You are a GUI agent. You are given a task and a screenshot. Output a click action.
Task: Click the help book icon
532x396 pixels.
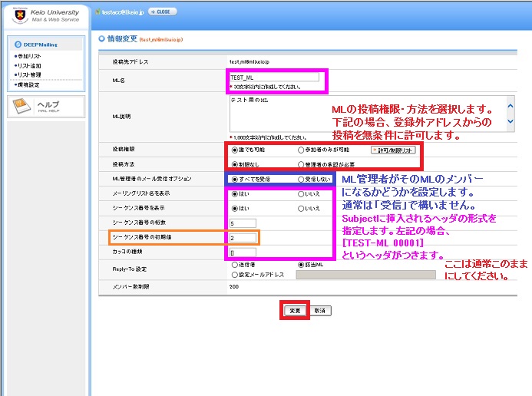click(x=23, y=106)
